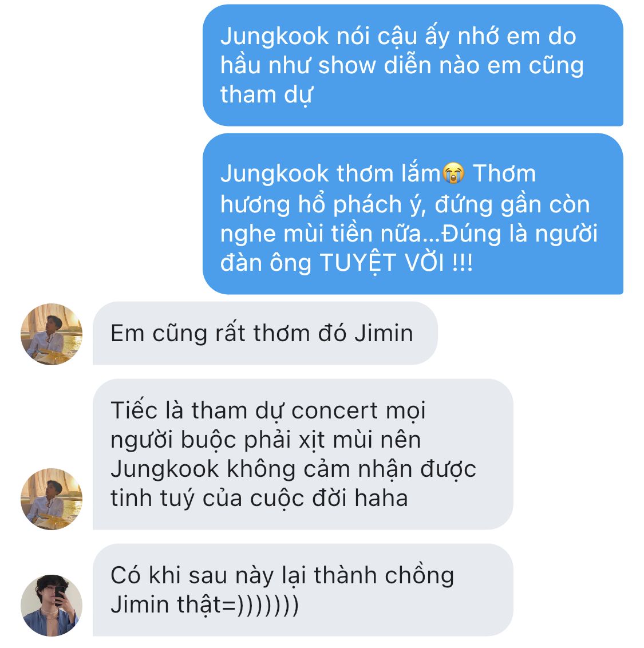The image size is (644, 648).
Task: Click the crying emoji in the blue message
Action: (x=453, y=173)
